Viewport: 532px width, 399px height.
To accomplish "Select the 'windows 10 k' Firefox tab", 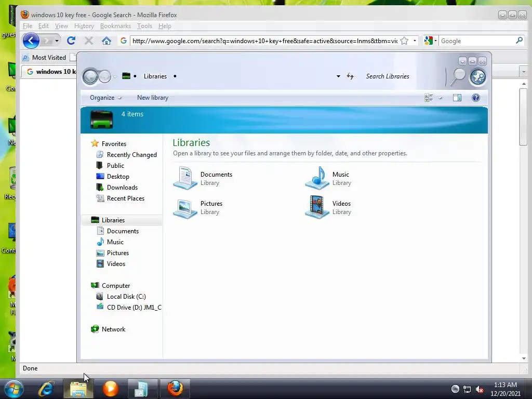I will 49,72.
